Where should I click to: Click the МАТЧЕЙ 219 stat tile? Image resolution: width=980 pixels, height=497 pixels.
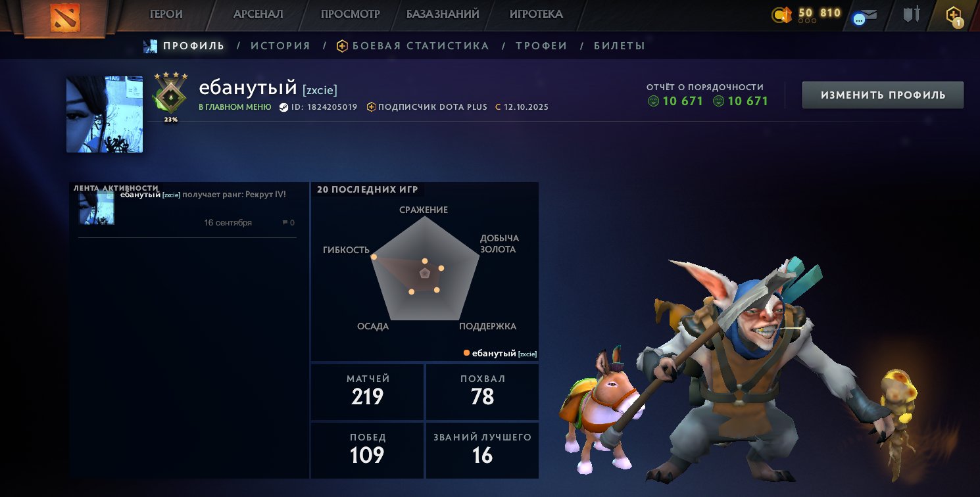(x=368, y=391)
